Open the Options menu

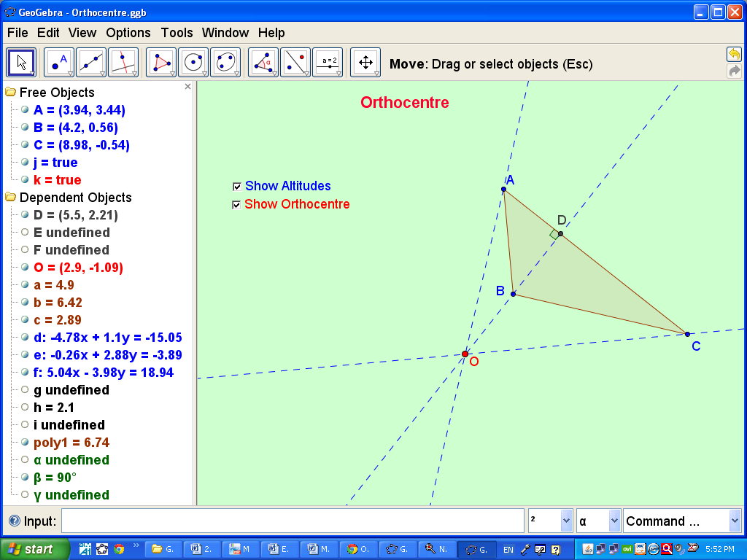(x=128, y=33)
